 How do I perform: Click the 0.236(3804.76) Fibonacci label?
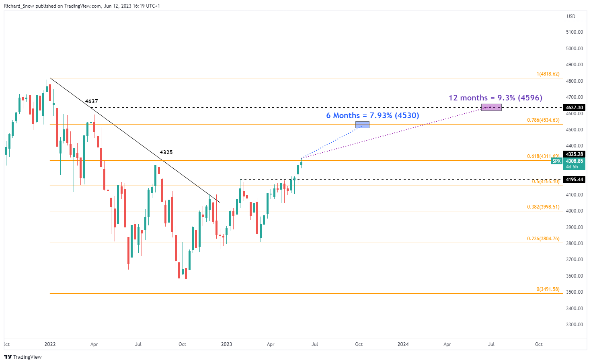[543, 239]
